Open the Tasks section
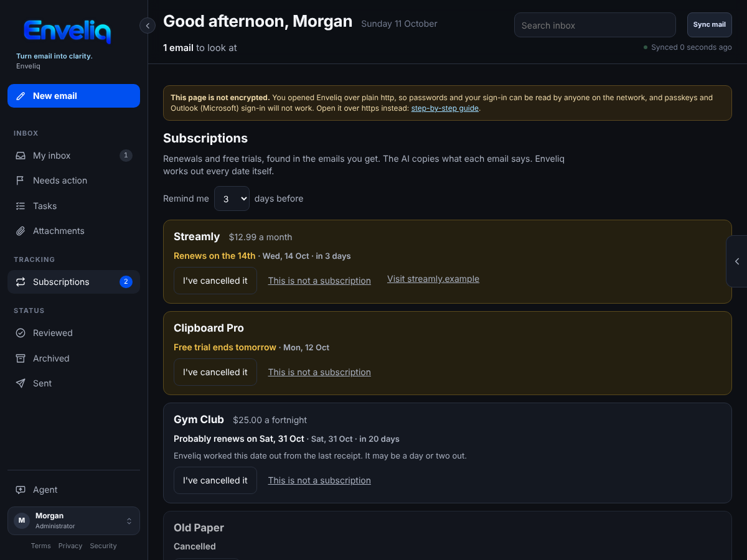The width and height of the screenshot is (747, 560). click(x=73, y=206)
